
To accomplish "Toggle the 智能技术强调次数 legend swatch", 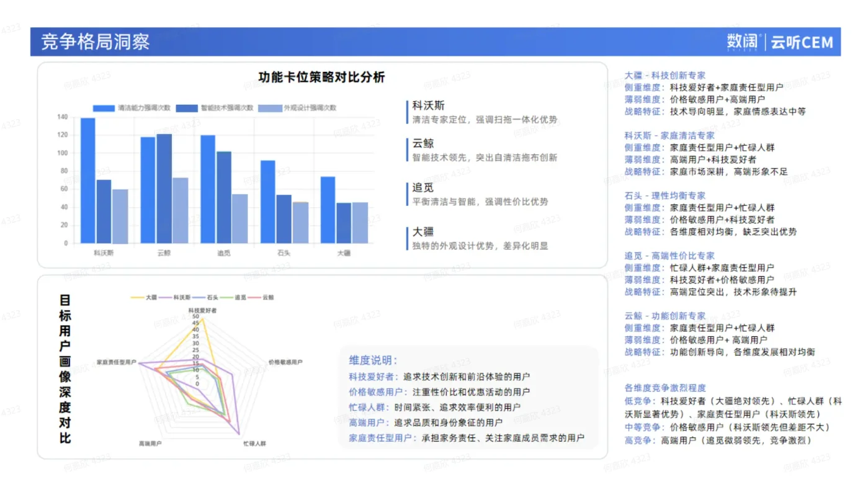I will pos(187,108).
